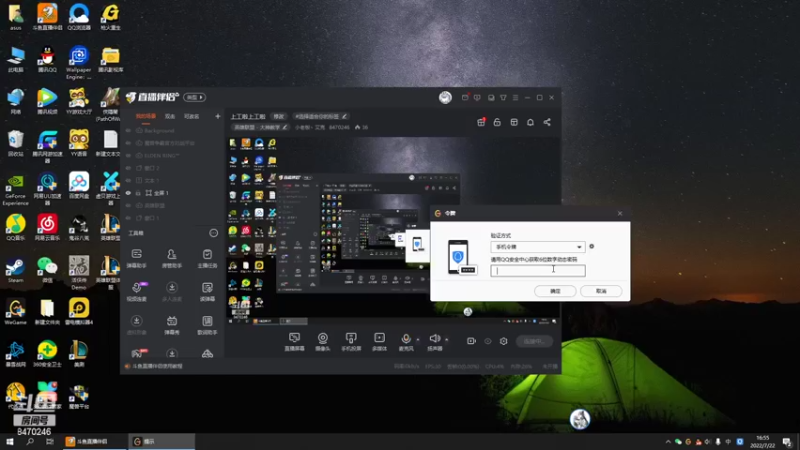Toggle visibility of source below Background
Screen dimensions: 800x450
tap(129, 143)
